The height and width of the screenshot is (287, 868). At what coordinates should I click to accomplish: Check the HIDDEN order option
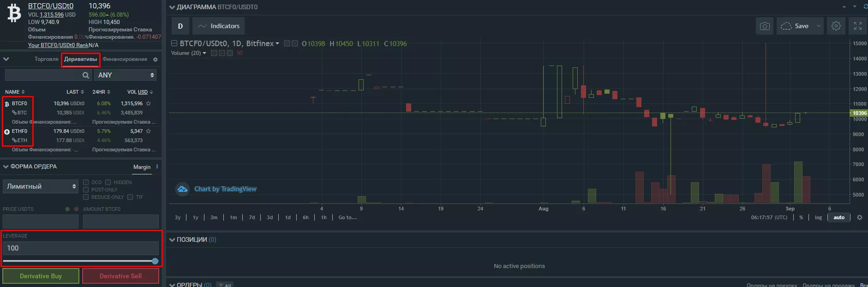click(x=108, y=182)
